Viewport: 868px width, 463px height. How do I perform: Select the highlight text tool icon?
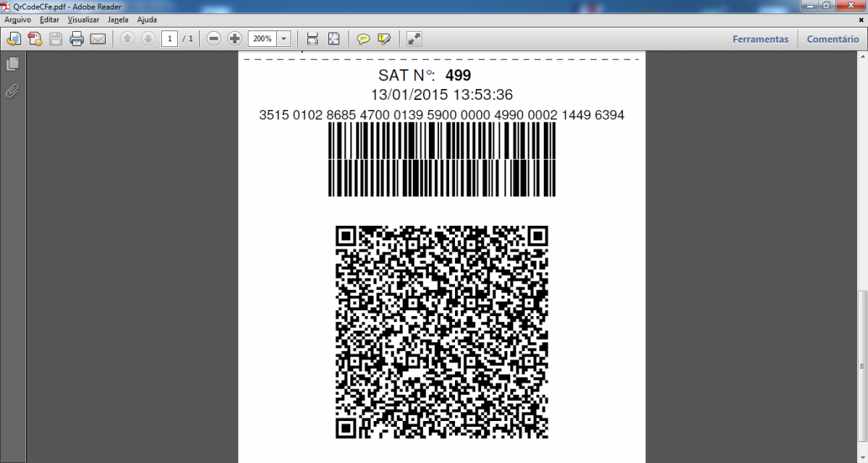(384, 39)
